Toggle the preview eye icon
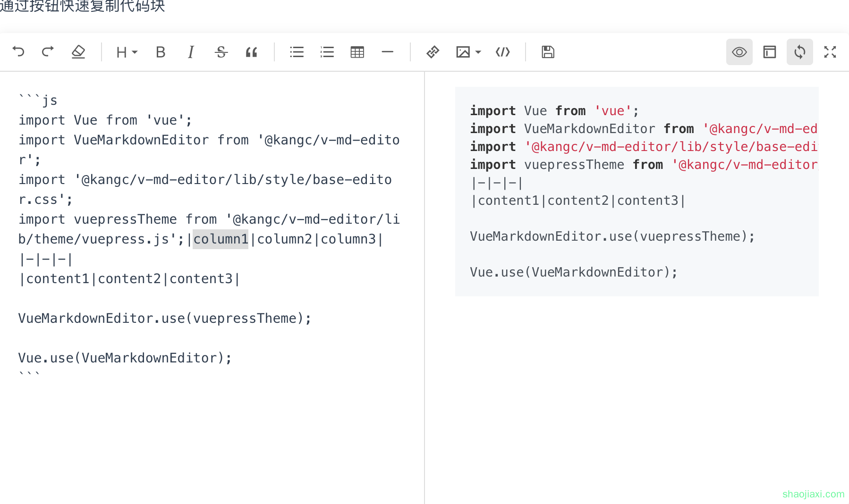The height and width of the screenshot is (504, 849). (739, 52)
